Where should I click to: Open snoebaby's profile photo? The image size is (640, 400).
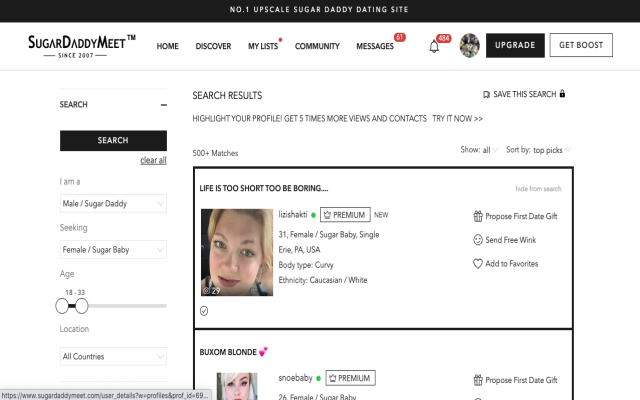point(237,386)
